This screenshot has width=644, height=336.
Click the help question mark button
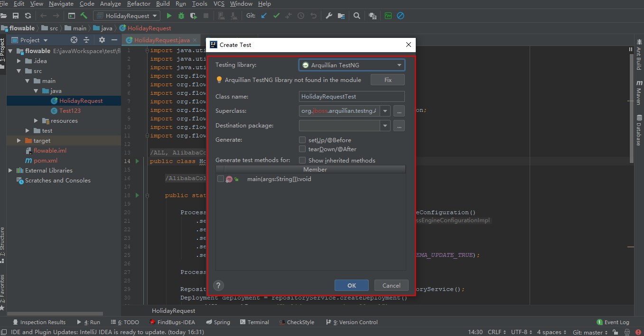tap(218, 285)
